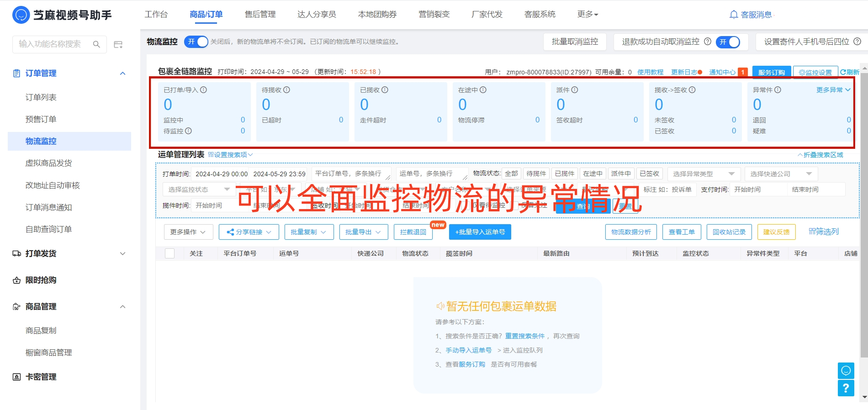868x410 pixels.
Task: Click the 卡密管理 icon in sidebar
Action: (x=17, y=377)
